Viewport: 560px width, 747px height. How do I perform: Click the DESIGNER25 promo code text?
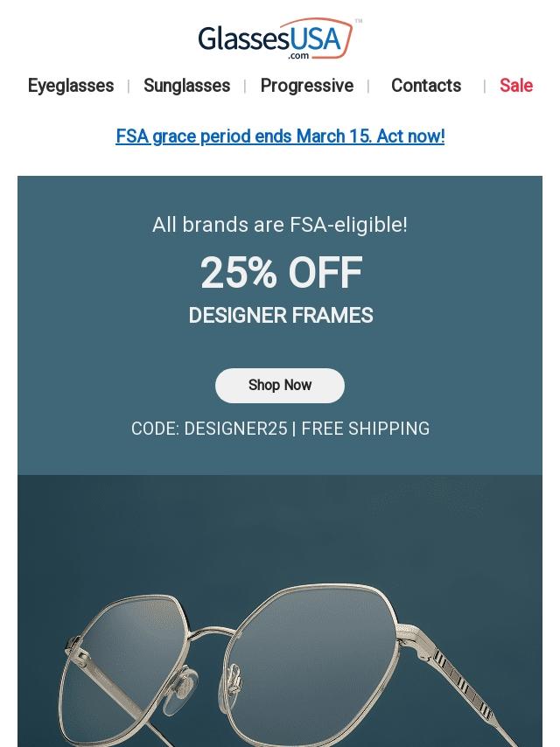(x=235, y=429)
